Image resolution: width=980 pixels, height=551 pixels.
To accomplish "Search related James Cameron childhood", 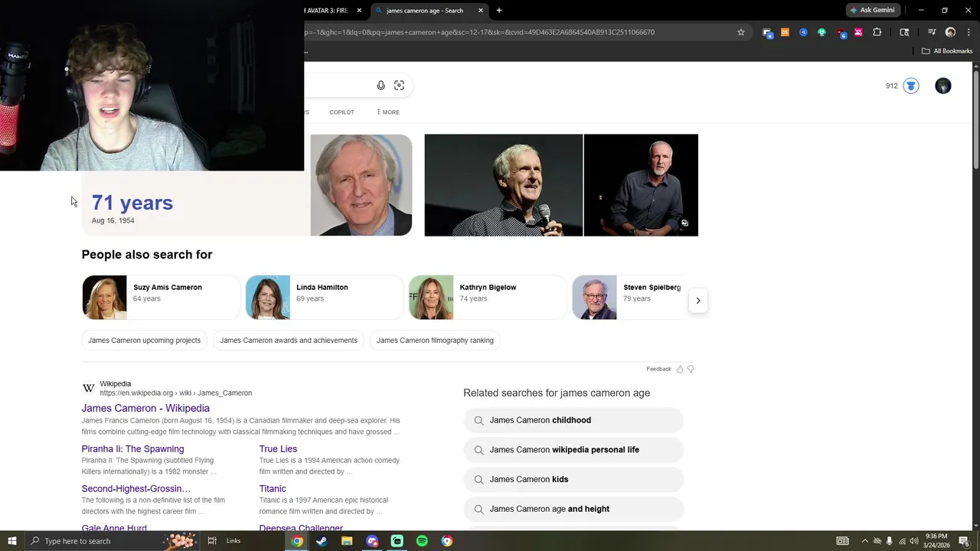I will click(x=573, y=420).
